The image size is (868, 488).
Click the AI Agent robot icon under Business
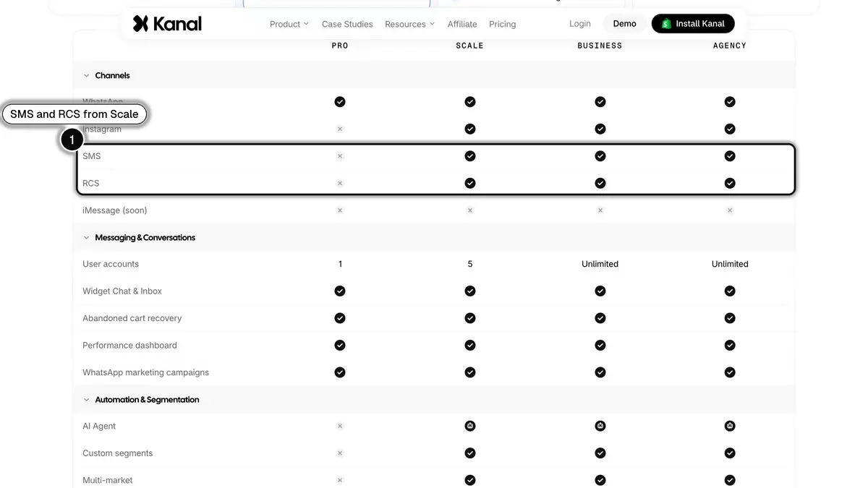pos(600,427)
